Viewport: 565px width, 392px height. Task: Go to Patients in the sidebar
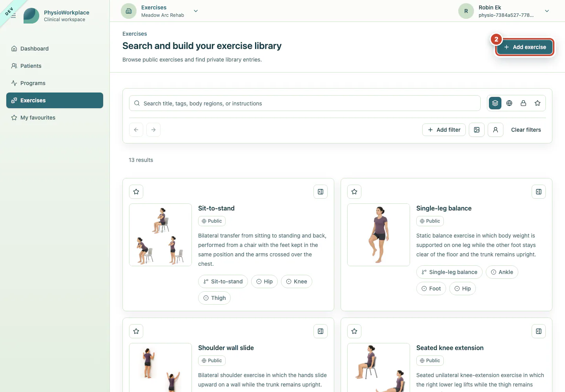55,66
